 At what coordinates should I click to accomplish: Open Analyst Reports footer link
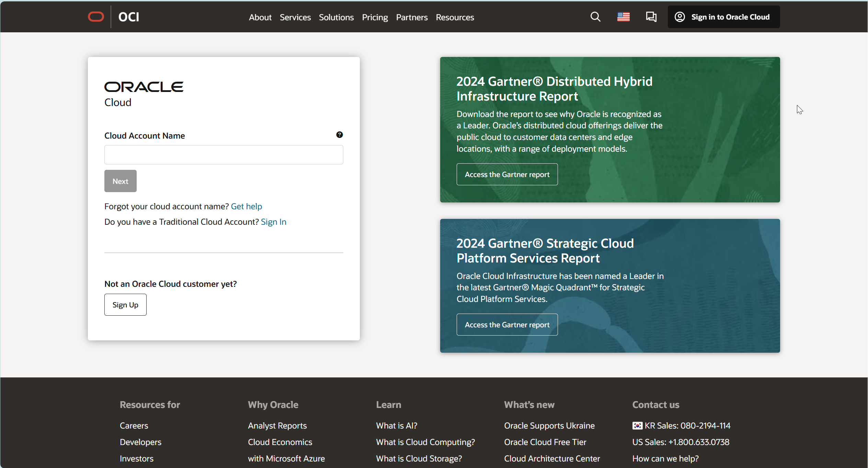pyautogui.click(x=277, y=425)
